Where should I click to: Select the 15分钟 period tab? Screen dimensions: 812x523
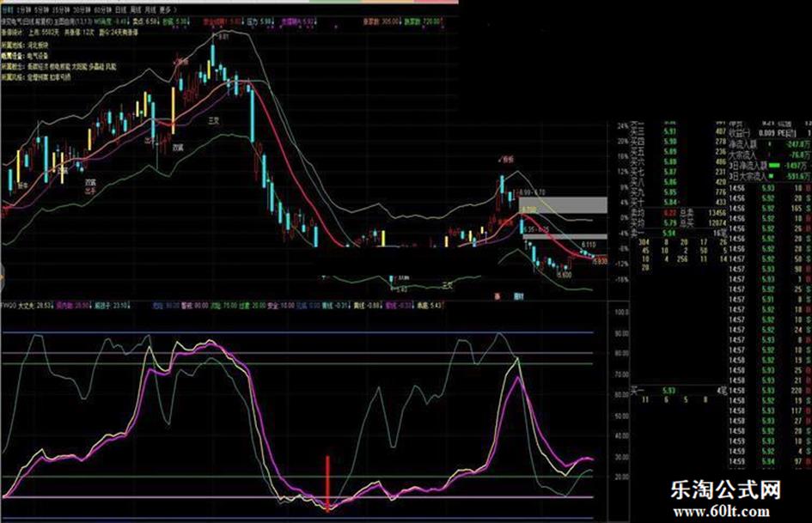point(61,9)
